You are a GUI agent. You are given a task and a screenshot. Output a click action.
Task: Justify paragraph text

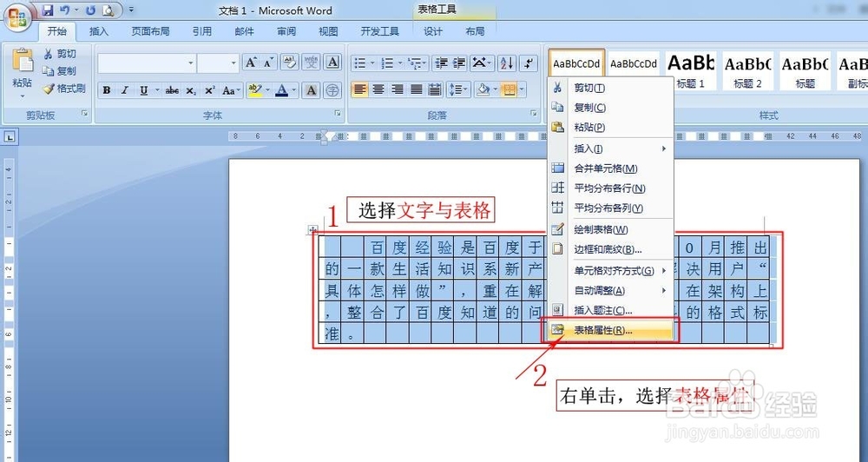[417, 89]
